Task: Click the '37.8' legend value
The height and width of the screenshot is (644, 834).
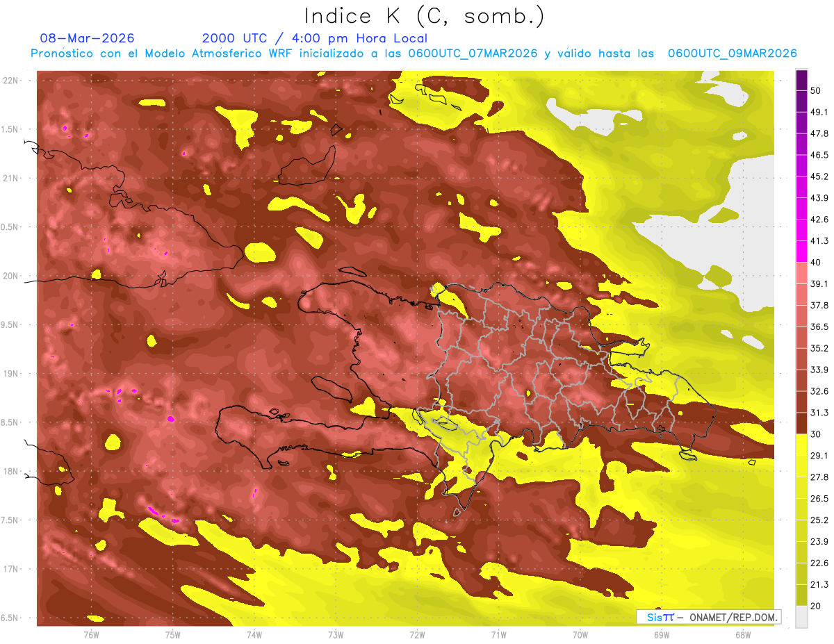Action: 819,305
